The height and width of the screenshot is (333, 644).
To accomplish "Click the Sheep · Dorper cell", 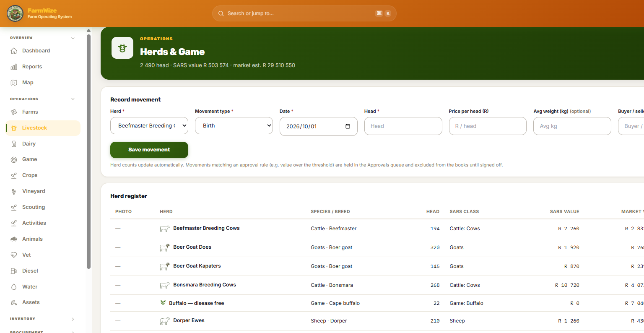I will tap(329, 321).
